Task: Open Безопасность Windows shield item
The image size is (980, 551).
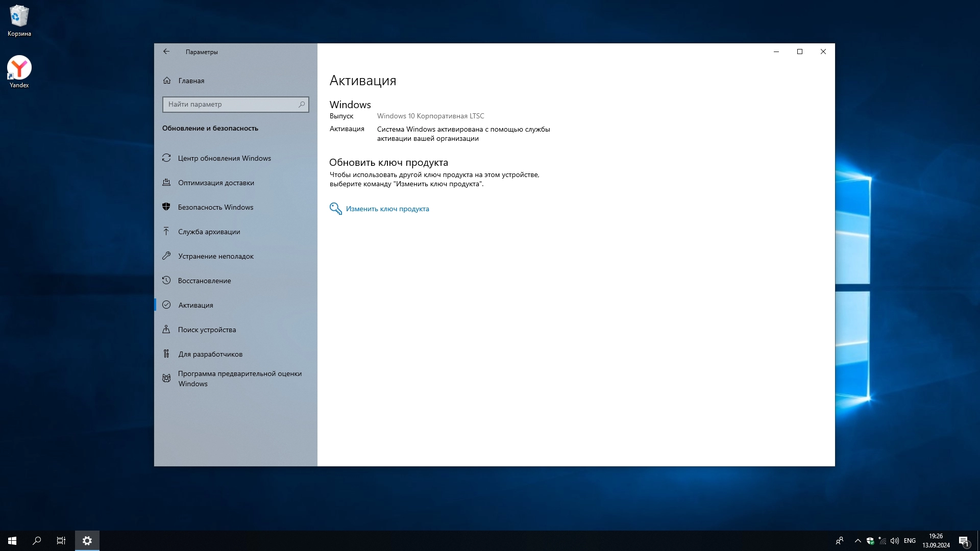Action: pos(215,207)
